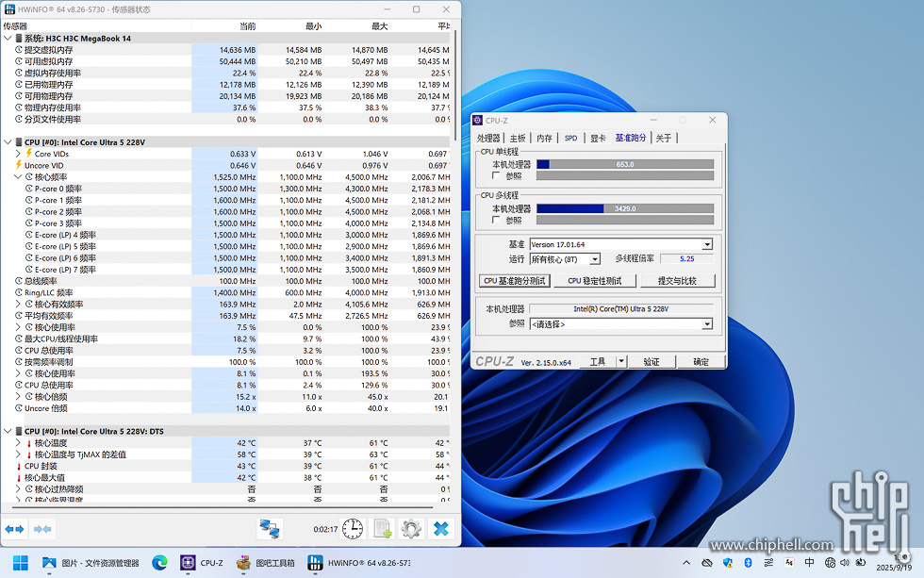Open the reference processor <请选择> dropdown
The width and height of the screenshot is (924, 578).
(x=707, y=324)
